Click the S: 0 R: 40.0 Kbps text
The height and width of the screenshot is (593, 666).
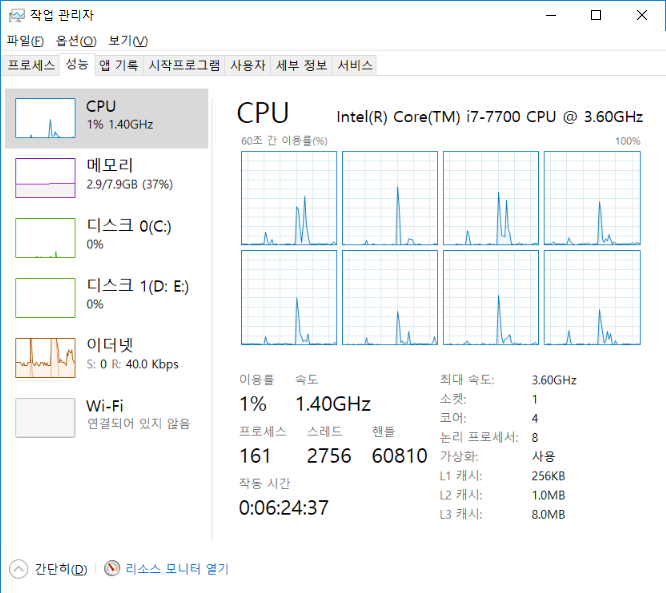point(133,364)
